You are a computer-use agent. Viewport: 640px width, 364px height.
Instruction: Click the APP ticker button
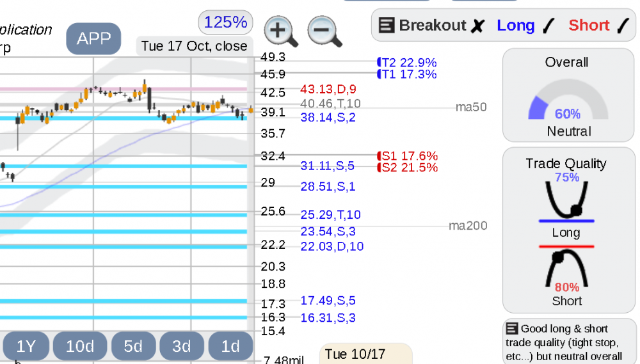(x=93, y=38)
